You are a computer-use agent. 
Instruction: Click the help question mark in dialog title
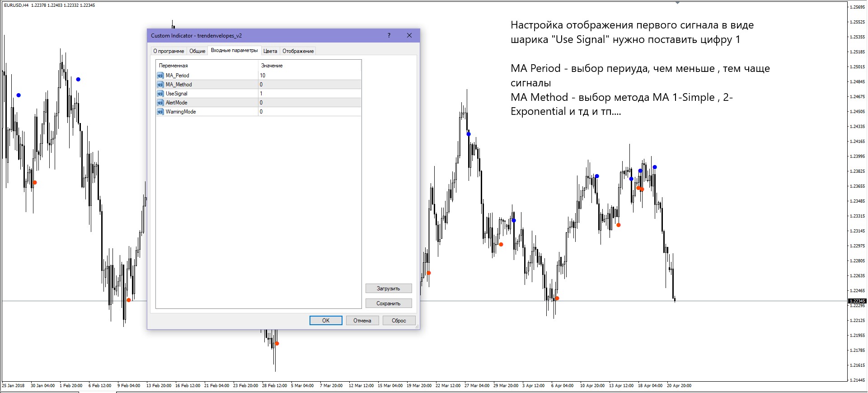click(x=389, y=35)
